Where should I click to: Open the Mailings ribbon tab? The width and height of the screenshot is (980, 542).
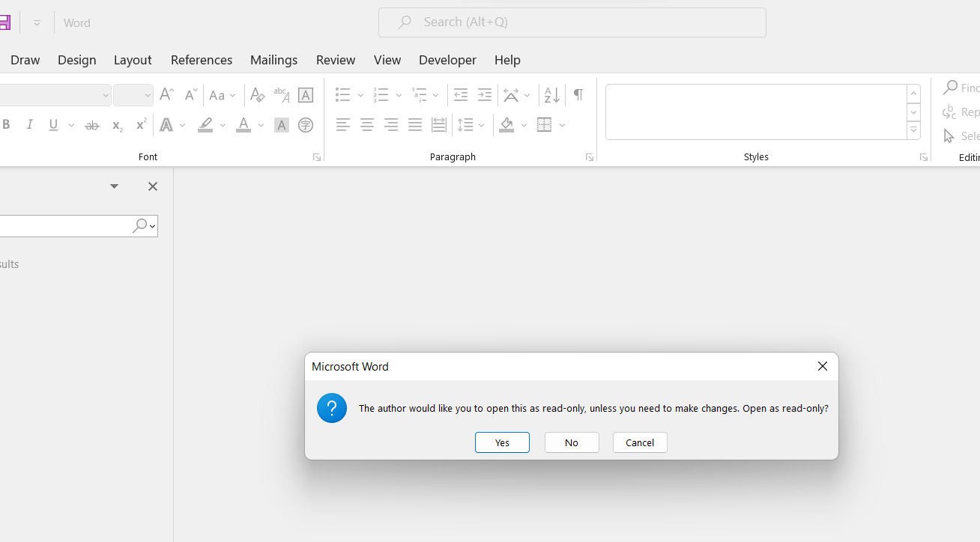273,60
